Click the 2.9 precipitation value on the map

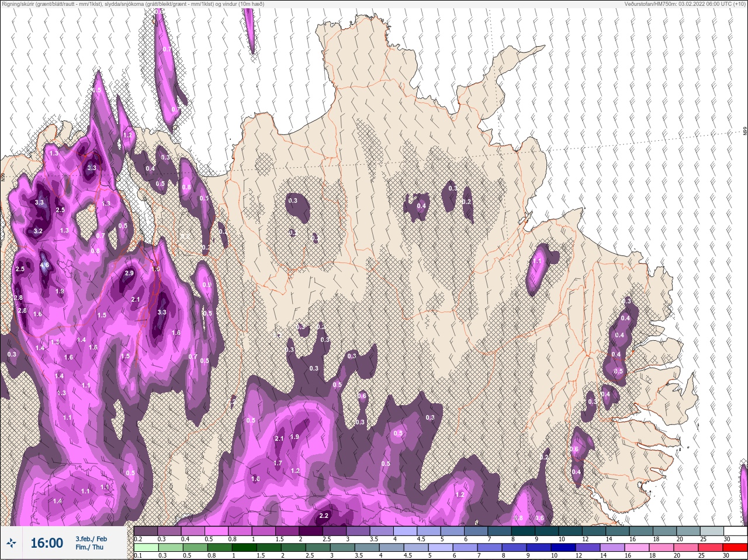tap(129, 273)
